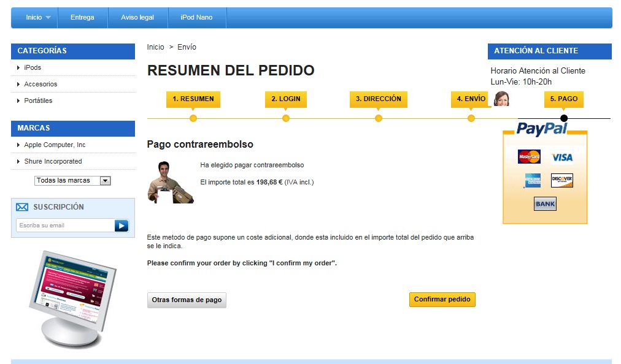Select step 5. Pago label
Viewport: 621px width, 364px height.
pyautogui.click(x=564, y=99)
